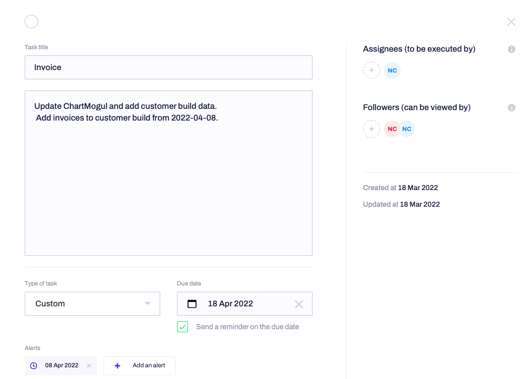Click the Task title field containing Invoice
524x379 pixels.
(168, 67)
